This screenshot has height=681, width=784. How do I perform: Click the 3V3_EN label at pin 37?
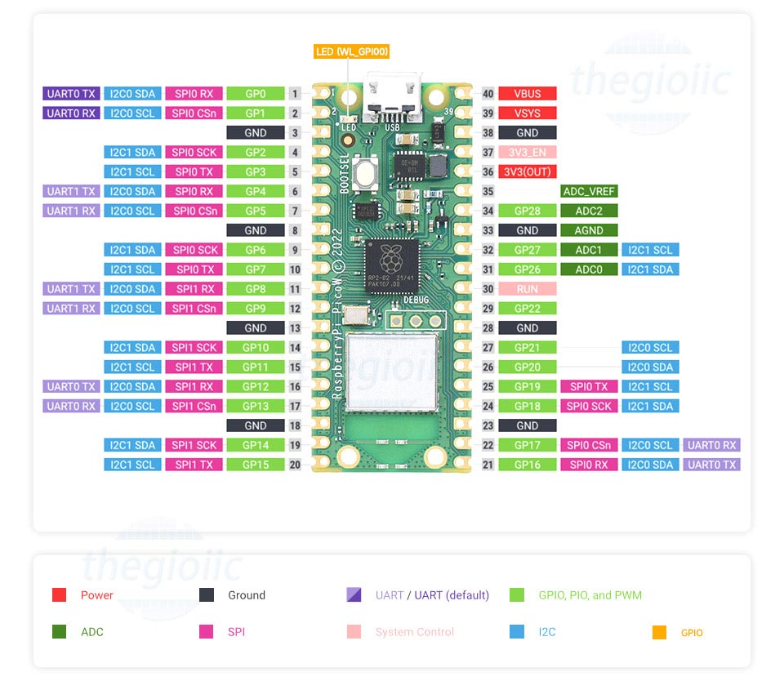528,152
